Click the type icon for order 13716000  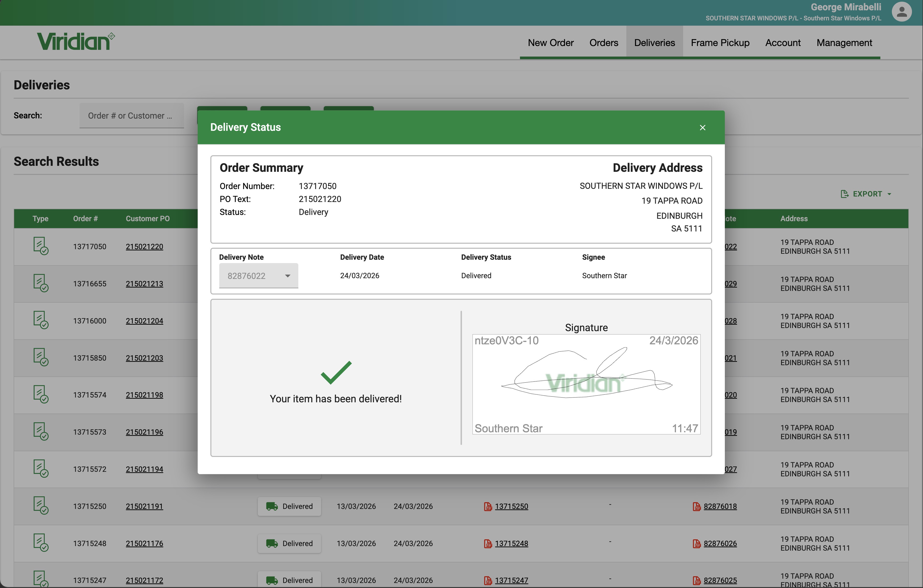(x=41, y=320)
